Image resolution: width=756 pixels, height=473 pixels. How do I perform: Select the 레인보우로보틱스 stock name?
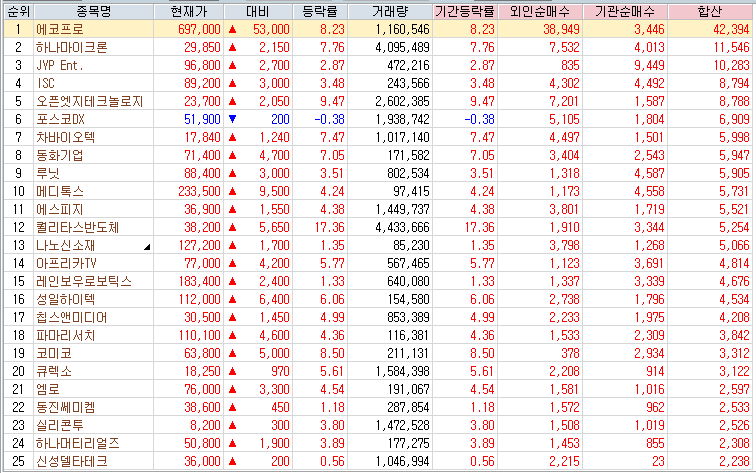[84, 281]
